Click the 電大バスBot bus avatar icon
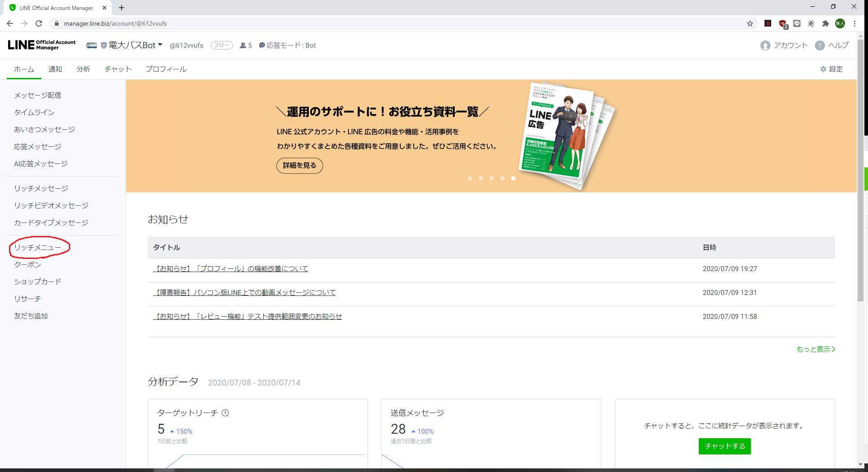 click(x=92, y=45)
